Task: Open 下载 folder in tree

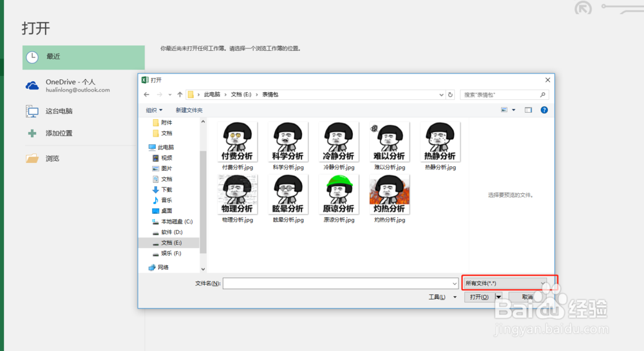Action: (163, 189)
